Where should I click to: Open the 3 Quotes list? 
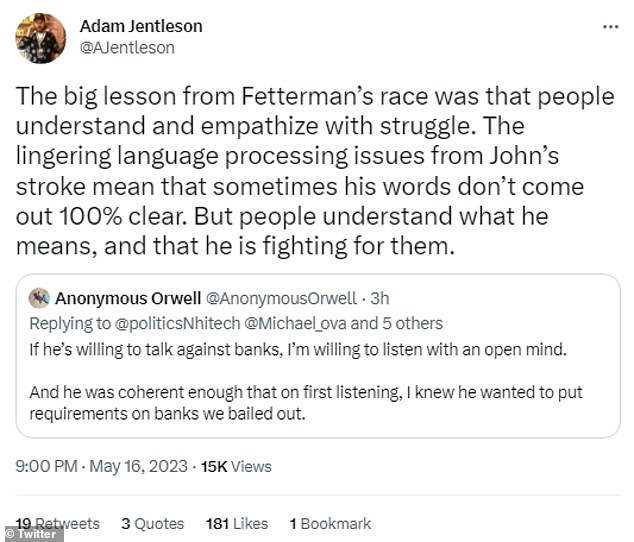[152, 523]
